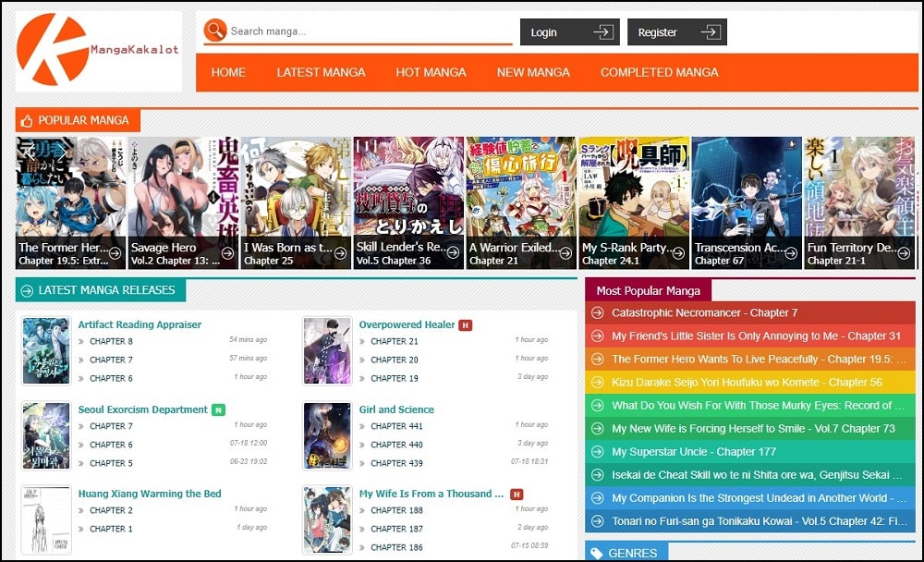Click the circle arrow icon beside Latest Manga Releases
This screenshot has width=924, height=562.
[27, 290]
